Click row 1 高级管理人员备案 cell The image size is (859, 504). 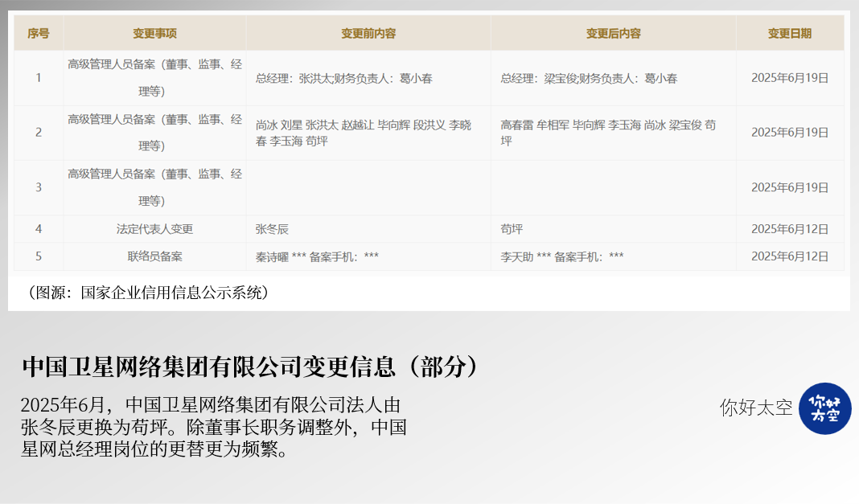[155, 78]
